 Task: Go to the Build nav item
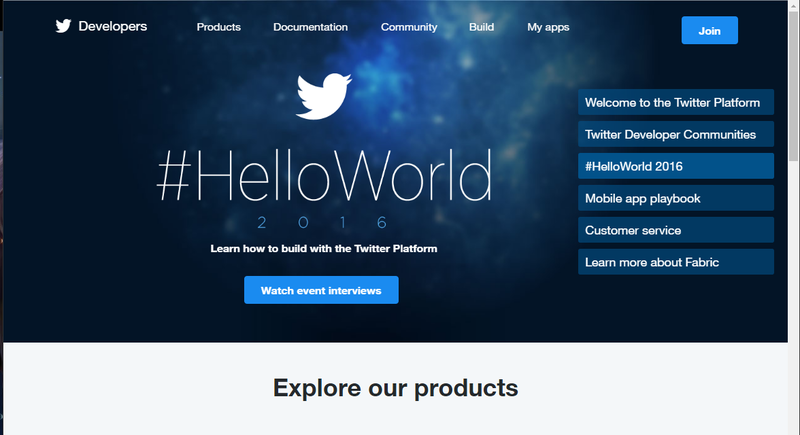[x=481, y=27]
